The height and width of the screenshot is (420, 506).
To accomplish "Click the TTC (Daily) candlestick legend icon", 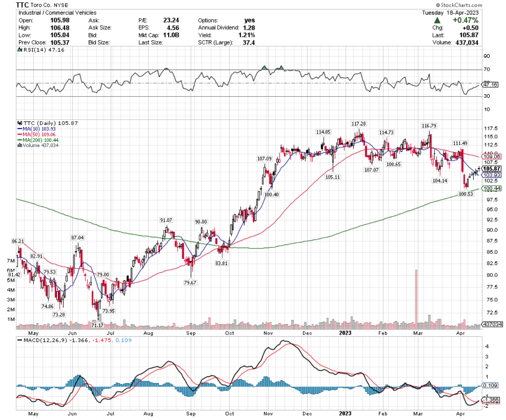I will click(20, 123).
